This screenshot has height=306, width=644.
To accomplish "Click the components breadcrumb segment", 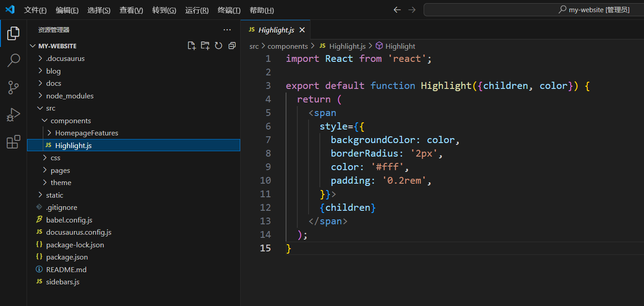I will point(288,46).
